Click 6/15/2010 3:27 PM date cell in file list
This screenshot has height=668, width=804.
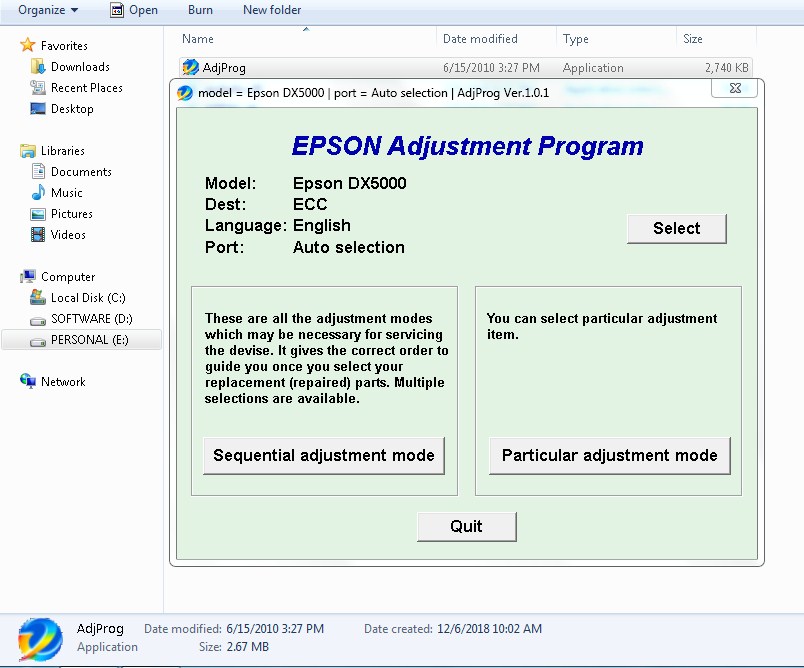tap(491, 68)
